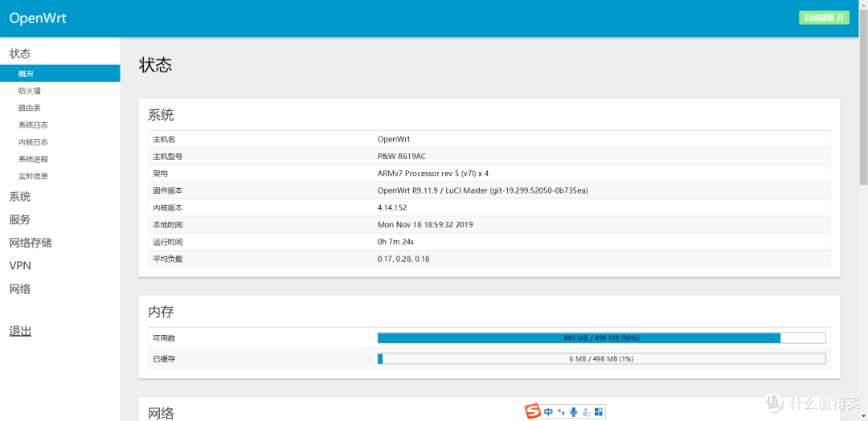The height and width of the screenshot is (421, 868).
Task: Click the OpenWrt header logo link
Action: click(x=37, y=18)
